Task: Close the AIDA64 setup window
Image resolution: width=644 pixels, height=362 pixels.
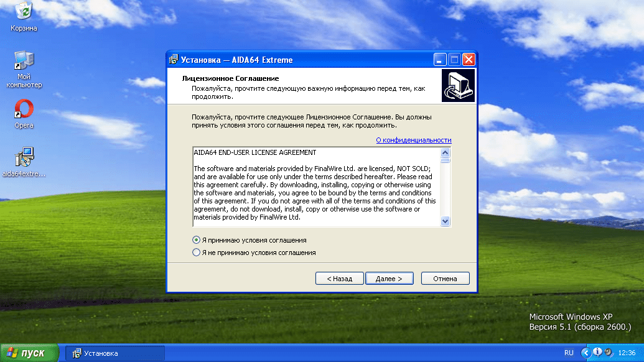Action: click(x=469, y=60)
